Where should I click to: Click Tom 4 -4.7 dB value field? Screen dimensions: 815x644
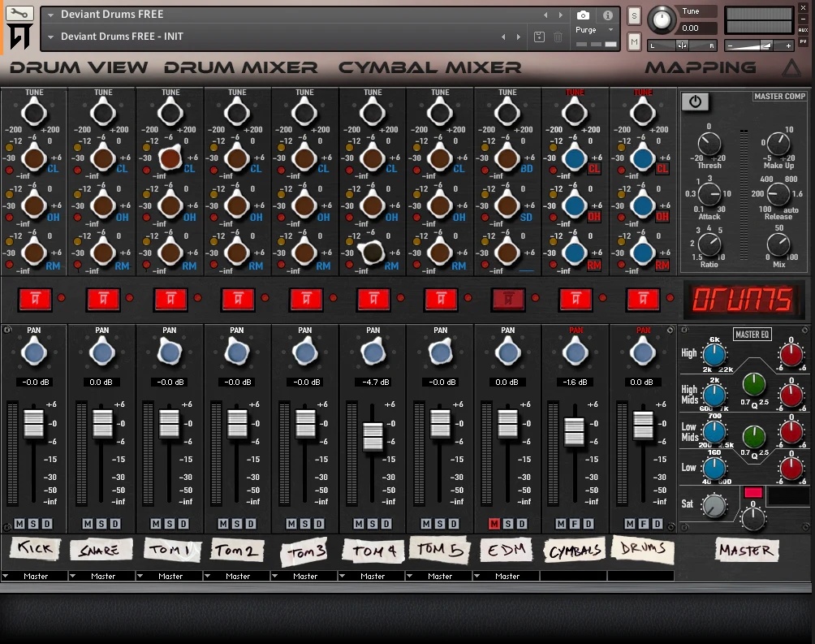[375, 382]
